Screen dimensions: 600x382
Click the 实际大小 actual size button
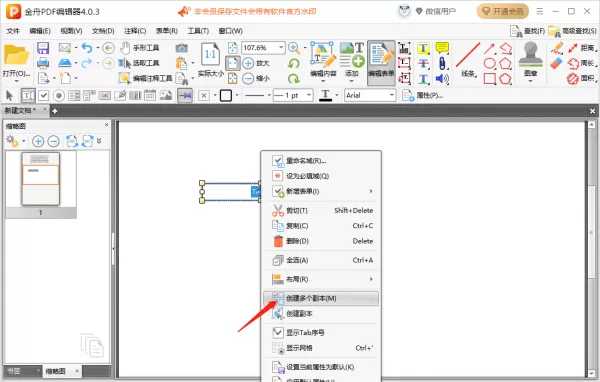[x=210, y=59]
